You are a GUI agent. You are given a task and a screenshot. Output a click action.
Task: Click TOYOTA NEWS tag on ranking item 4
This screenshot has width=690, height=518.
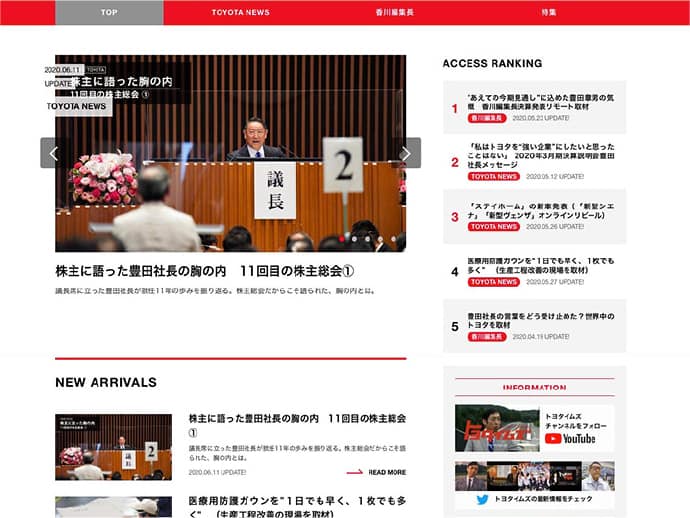(x=494, y=282)
